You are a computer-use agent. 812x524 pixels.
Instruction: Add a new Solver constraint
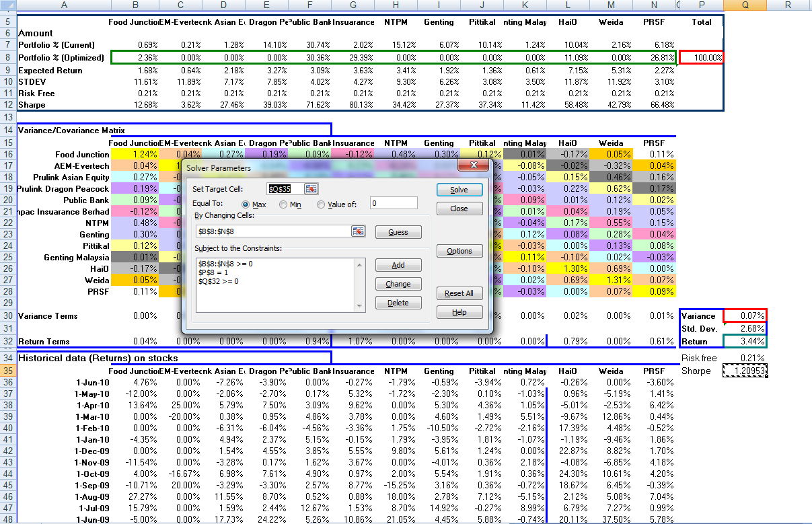[x=398, y=264]
